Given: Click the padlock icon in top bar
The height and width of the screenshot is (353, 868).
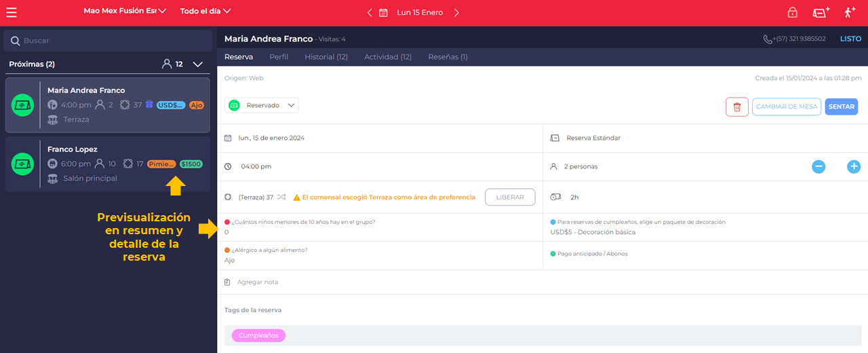Looking at the screenshot, I should pos(792,12).
